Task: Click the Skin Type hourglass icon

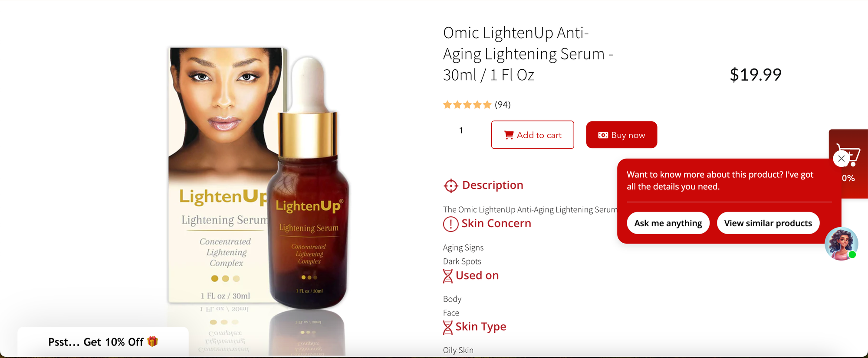Action: pyautogui.click(x=448, y=327)
